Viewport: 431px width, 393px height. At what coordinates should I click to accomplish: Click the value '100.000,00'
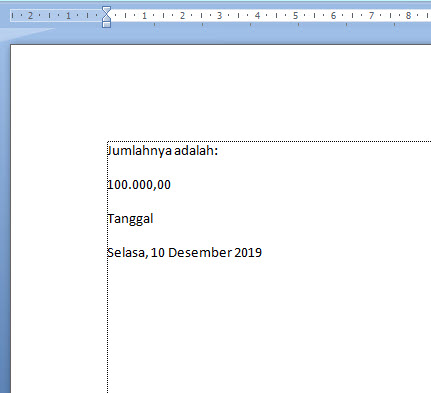click(x=139, y=185)
